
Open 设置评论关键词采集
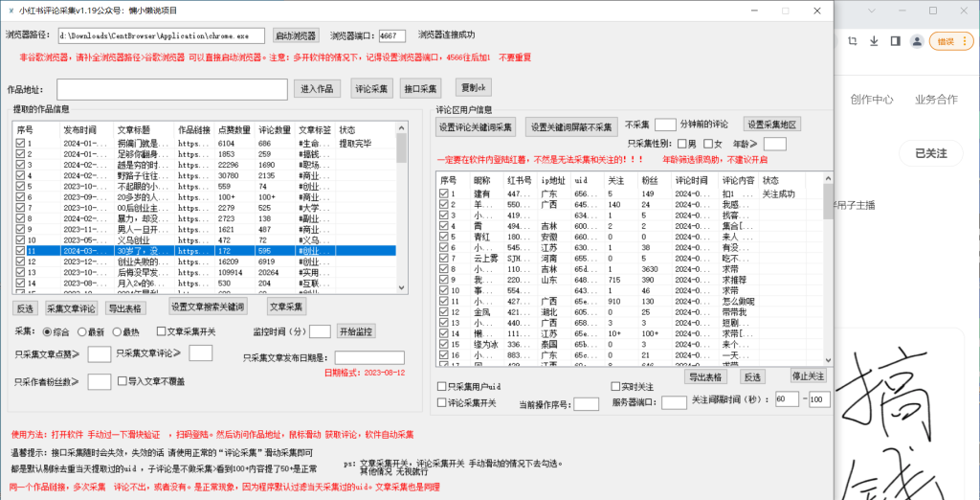[x=477, y=127]
